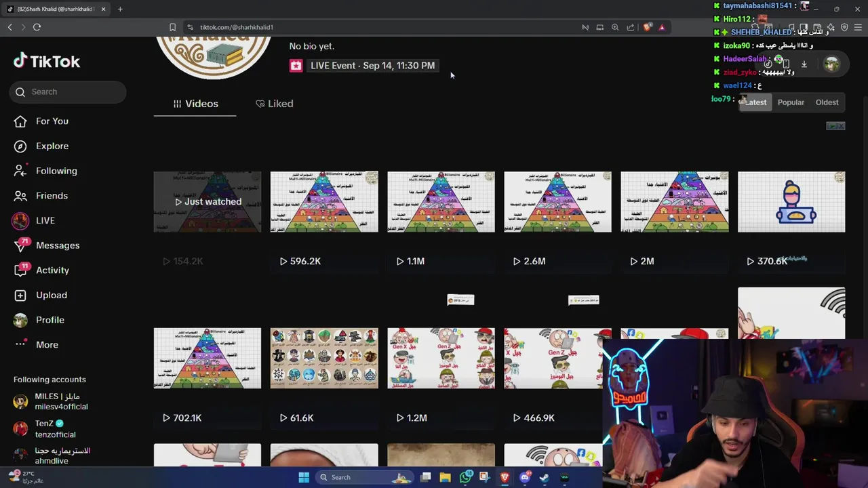Click the profile avatar in floating toolbar
This screenshot has height=488, width=868.
tap(831, 64)
